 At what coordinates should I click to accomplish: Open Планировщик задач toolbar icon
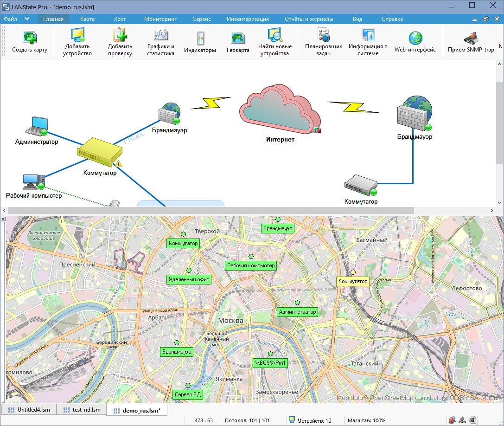324,35
